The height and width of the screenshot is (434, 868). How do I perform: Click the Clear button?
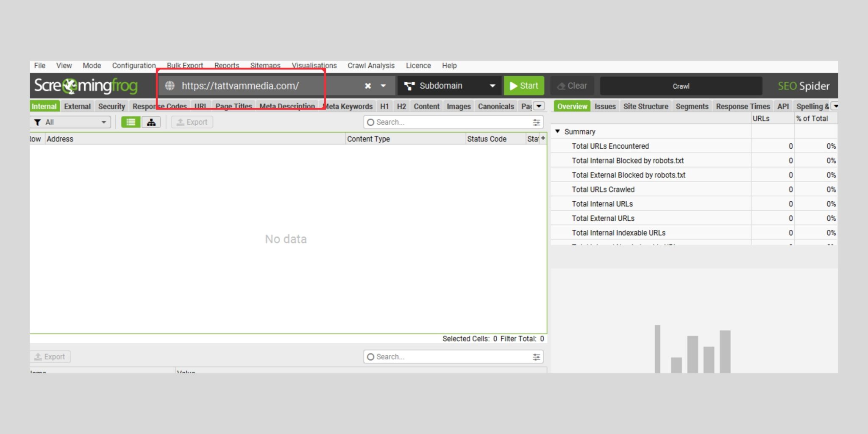pyautogui.click(x=572, y=85)
